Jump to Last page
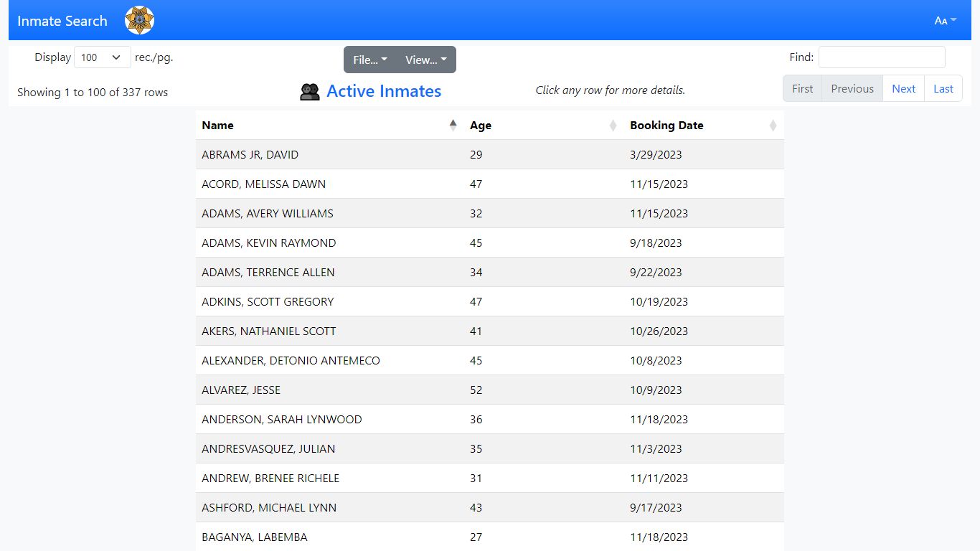Screen dimensions: 980x551 click(x=943, y=89)
